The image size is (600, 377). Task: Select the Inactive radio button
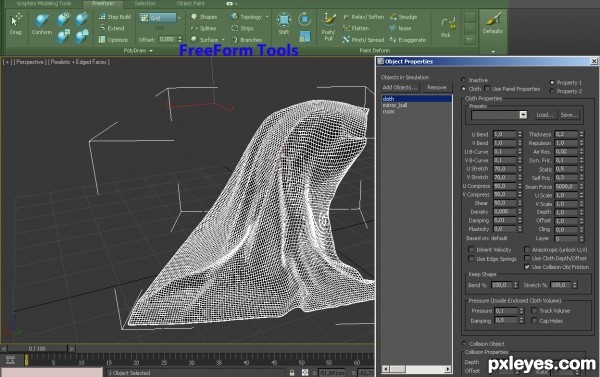point(464,80)
